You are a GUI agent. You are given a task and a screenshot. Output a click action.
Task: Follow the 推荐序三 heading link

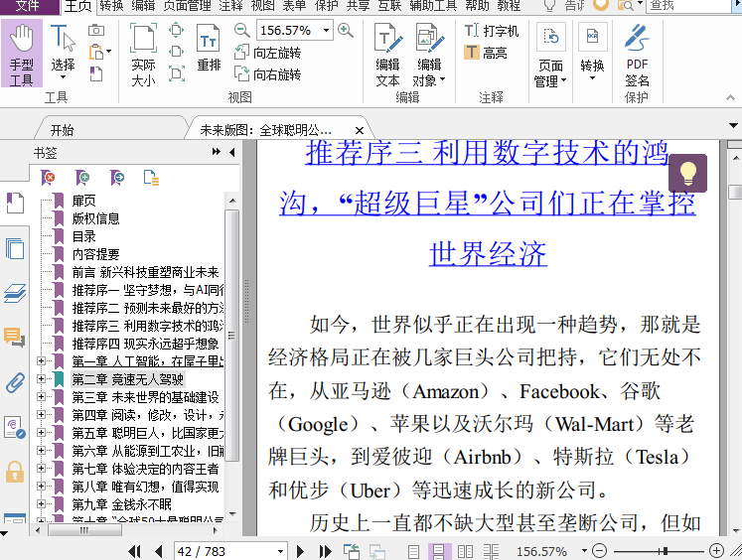point(488,204)
